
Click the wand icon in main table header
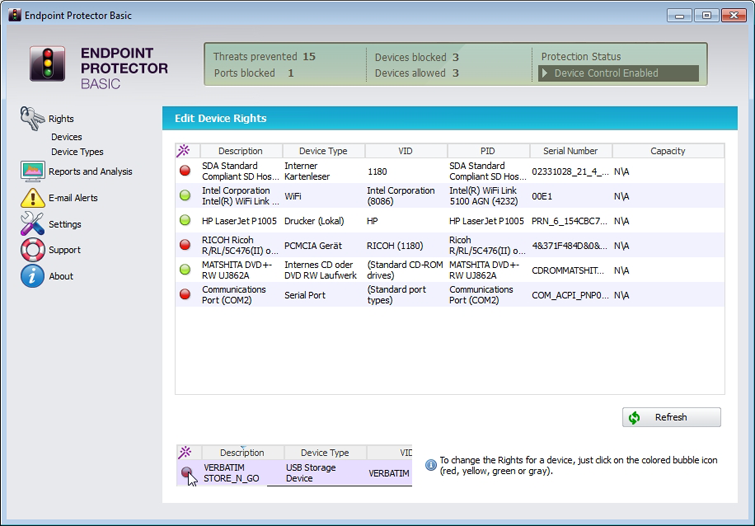tap(183, 151)
